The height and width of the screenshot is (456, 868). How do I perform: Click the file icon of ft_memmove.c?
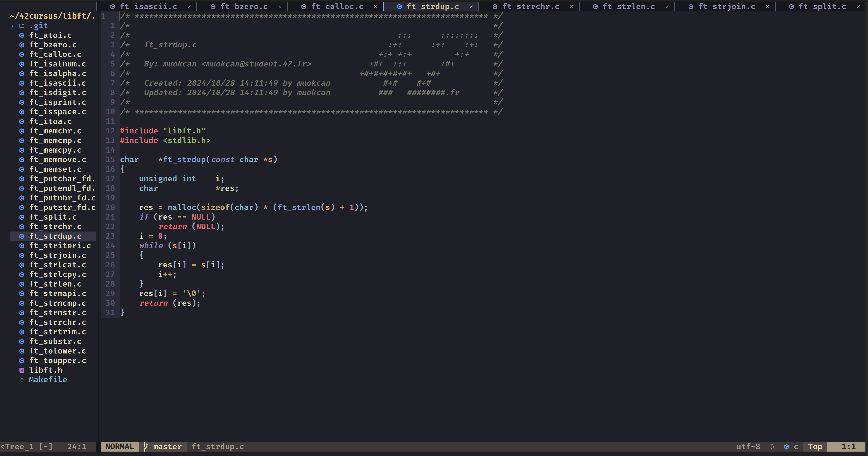[22, 160]
